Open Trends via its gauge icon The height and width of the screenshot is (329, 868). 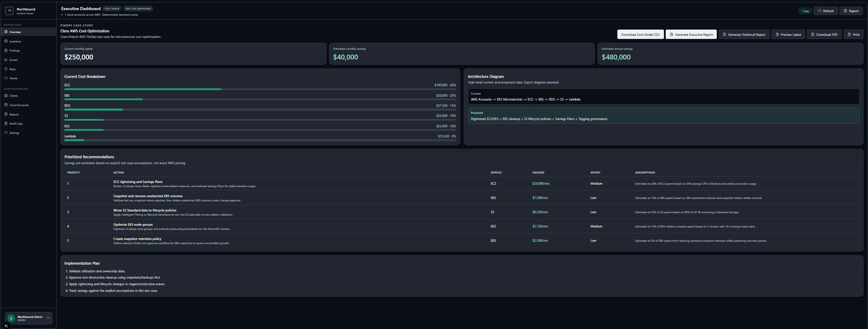coord(6,78)
